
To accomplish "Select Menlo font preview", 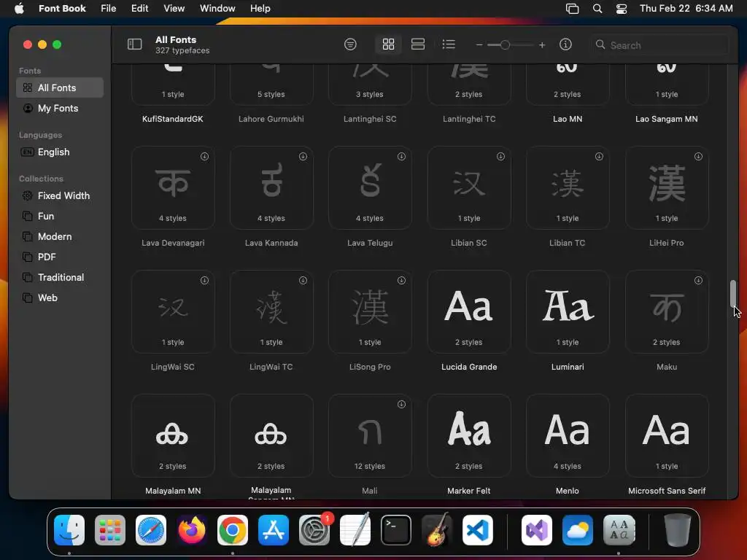I will (x=568, y=435).
